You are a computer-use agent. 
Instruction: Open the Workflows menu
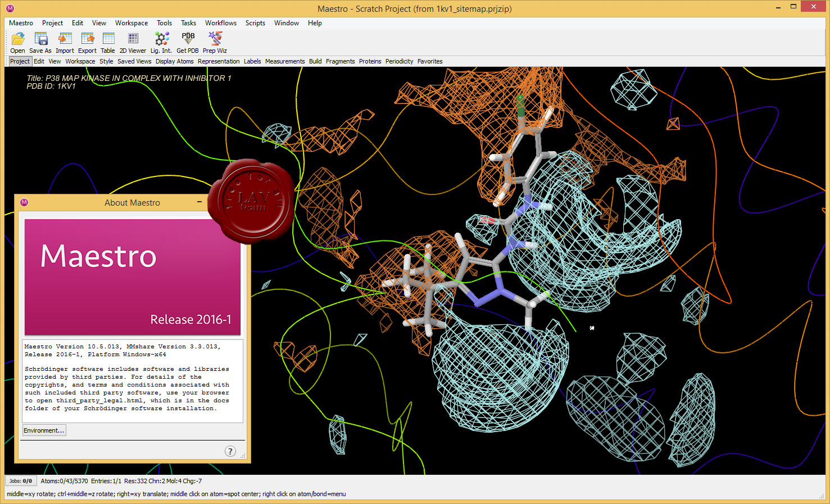tap(221, 23)
